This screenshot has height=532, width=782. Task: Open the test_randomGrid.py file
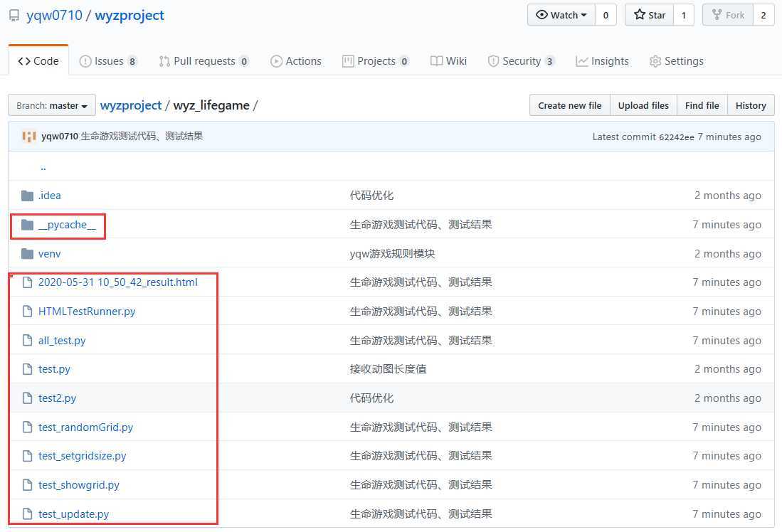coord(86,427)
